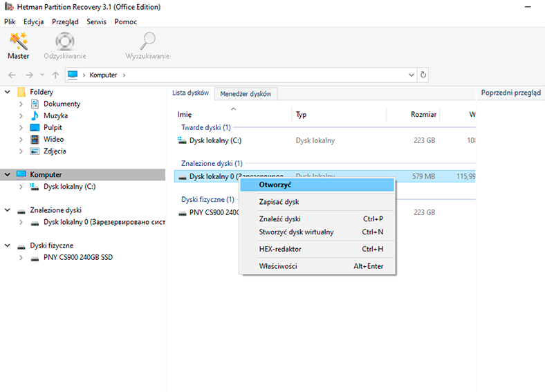Open the Pomoc menu
This screenshot has height=392, width=545.
click(125, 21)
